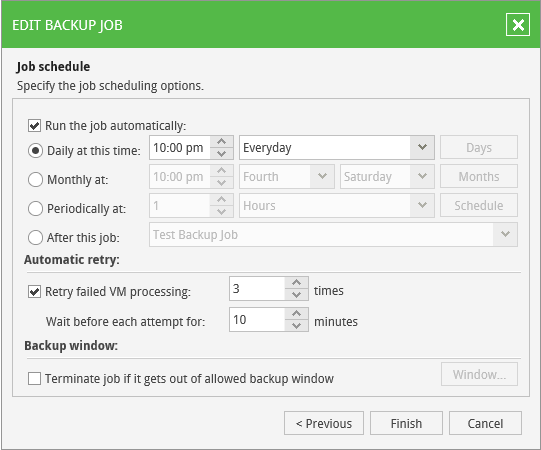The height and width of the screenshot is (450, 541).
Task: Increment the retry times spinner up arrow
Action: coord(296,283)
